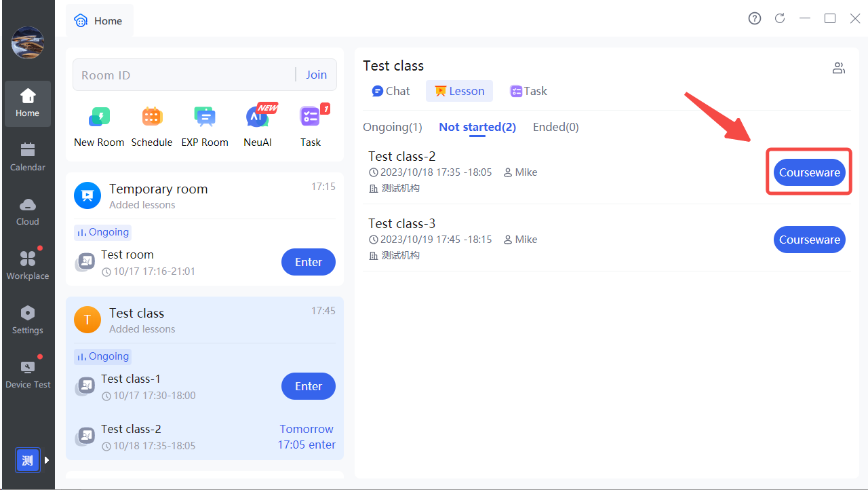Image resolution: width=868 pixels, height=490 pixels.
Task: Click the Schedule calendar icon
Action: click(152, 117)
